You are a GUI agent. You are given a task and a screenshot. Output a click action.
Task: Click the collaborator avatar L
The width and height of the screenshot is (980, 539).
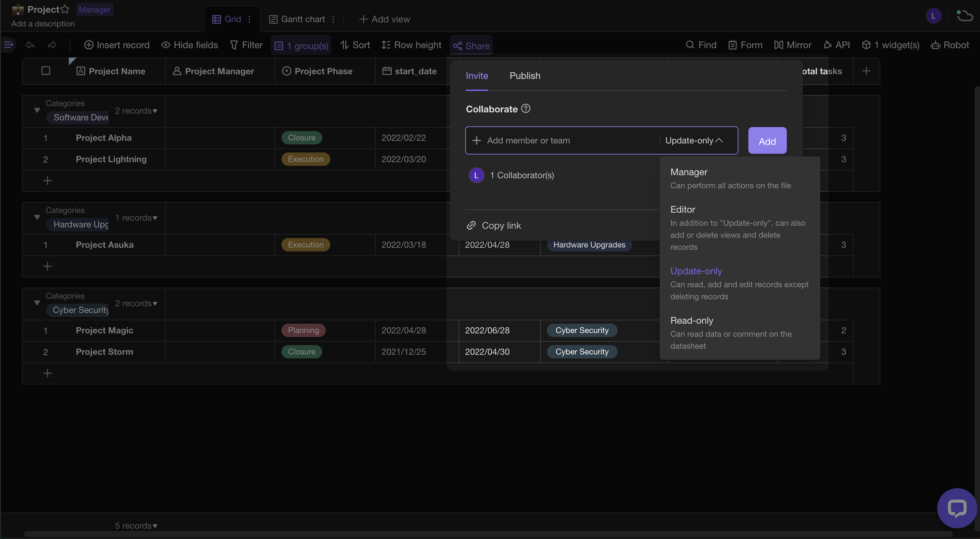[476, 175]
